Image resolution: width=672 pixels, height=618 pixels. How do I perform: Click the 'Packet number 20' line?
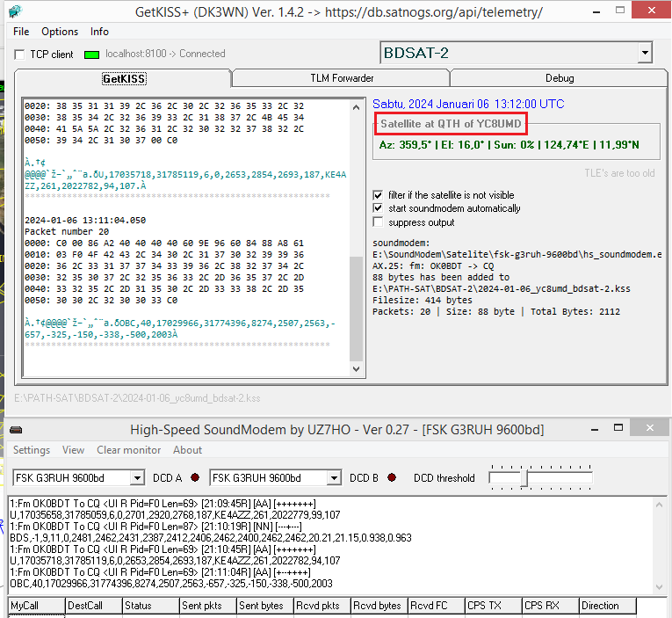click(x=67, y=231)
